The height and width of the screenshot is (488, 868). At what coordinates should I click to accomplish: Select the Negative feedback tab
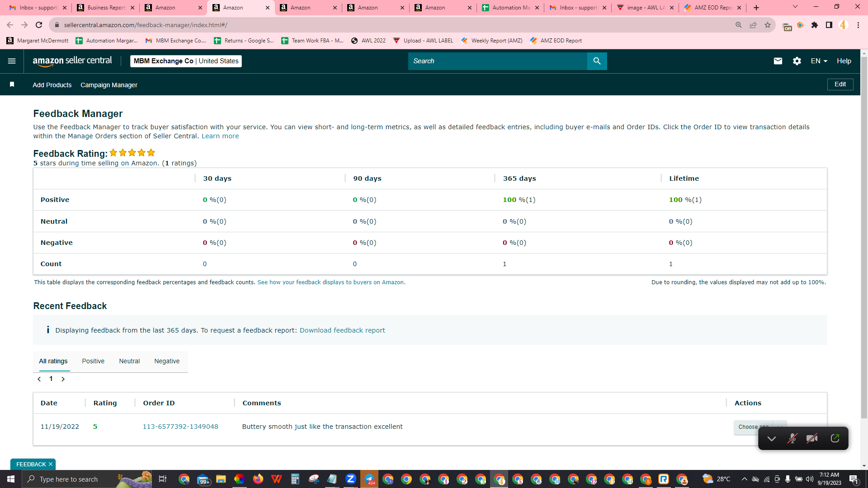tap(167, 361)
